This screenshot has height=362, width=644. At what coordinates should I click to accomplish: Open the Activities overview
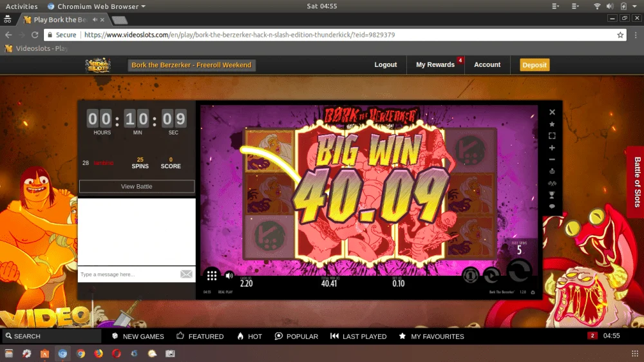(21, 6)
